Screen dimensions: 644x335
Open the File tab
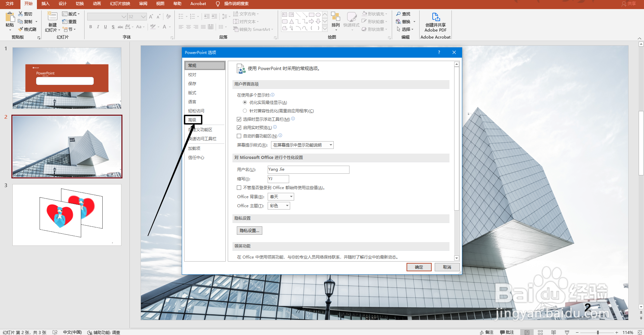(x=10, y=4)
